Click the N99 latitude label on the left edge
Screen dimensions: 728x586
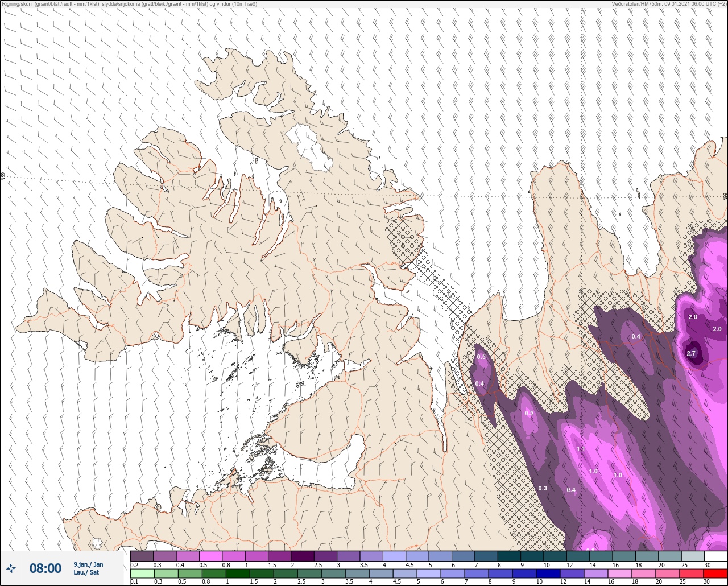pos(3,177)
